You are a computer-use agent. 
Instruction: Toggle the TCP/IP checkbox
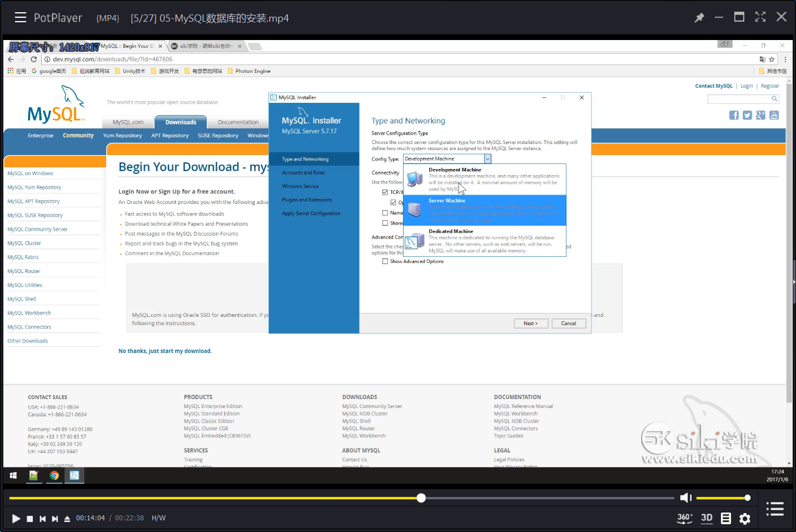point(385,192)
